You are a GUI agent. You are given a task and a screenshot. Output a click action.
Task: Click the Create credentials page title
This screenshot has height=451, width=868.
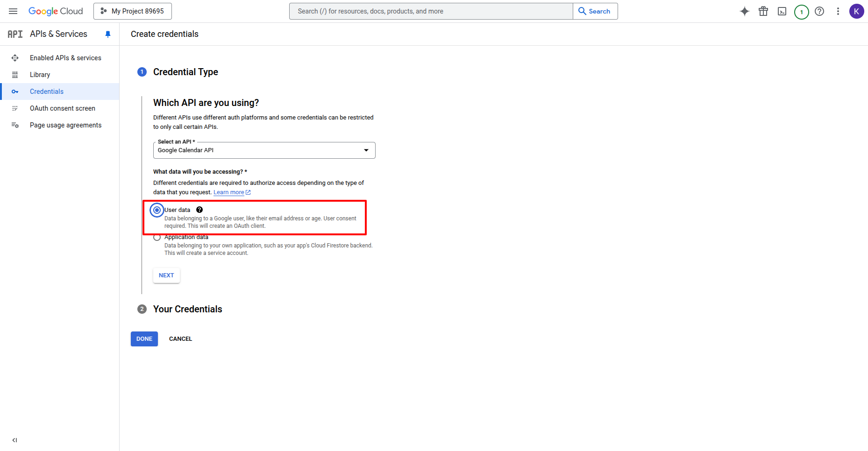click(x=164, y=34)
